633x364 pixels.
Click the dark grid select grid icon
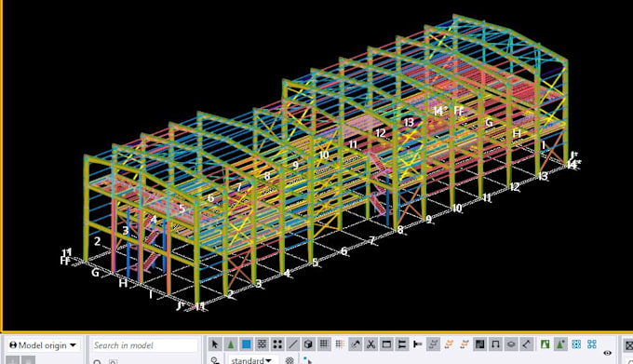pyautogui.click(x=324, y=344)
